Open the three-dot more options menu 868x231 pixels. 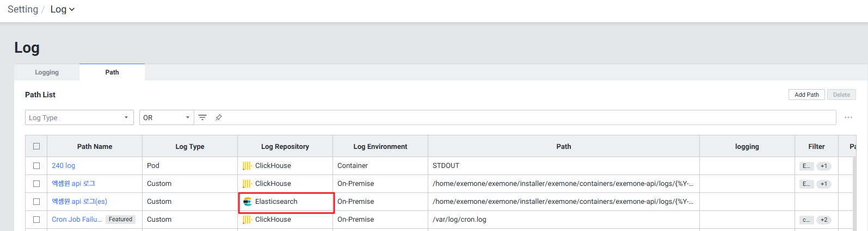tap(848, 117)
